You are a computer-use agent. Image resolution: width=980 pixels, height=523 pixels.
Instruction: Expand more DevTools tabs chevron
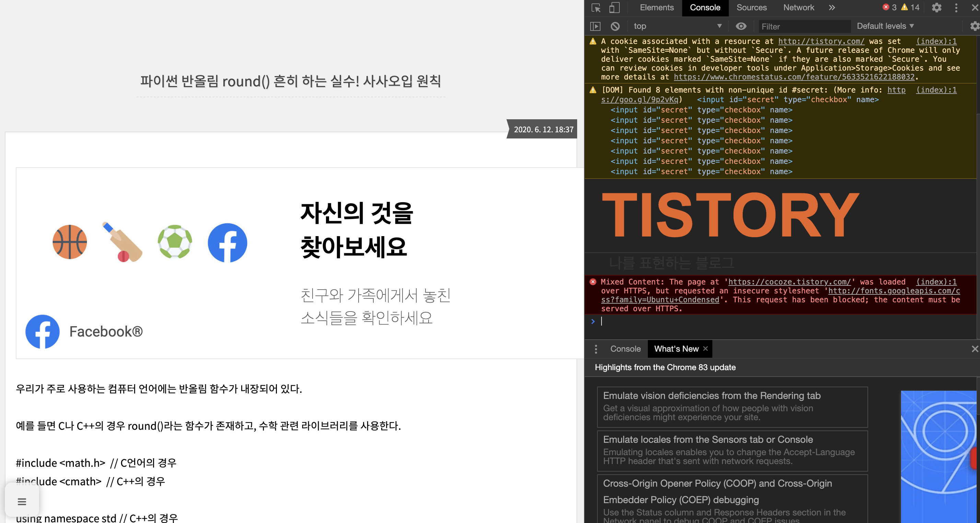(832, 8)
